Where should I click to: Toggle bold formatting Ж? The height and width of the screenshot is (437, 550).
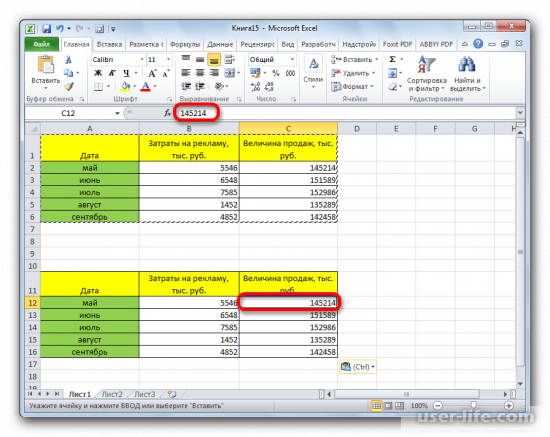(98, 73)
